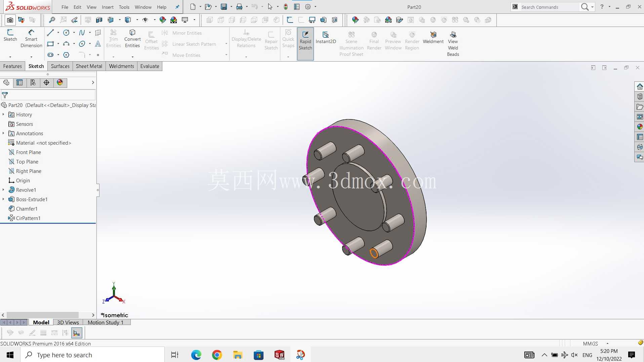
Task: Expand the Boss-Extrude1 feature
Action: 3,200
